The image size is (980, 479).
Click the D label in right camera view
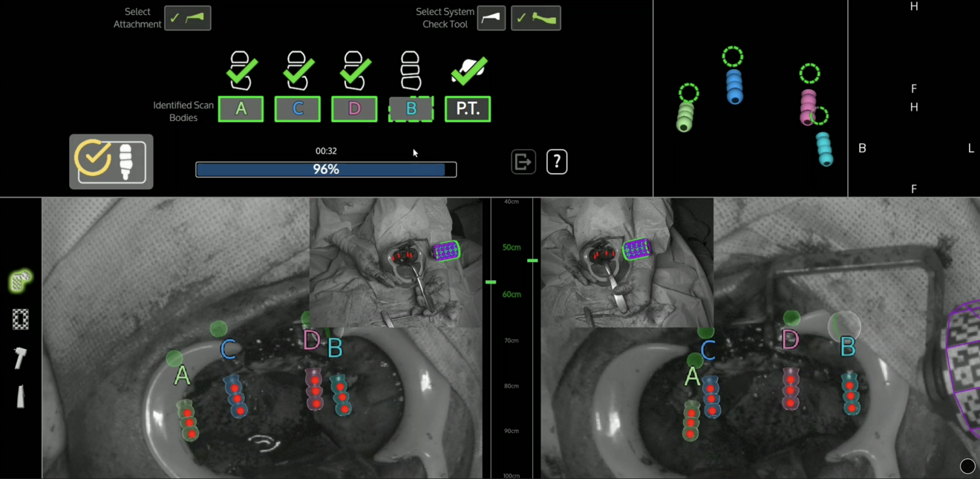click(x=790, y=340)
